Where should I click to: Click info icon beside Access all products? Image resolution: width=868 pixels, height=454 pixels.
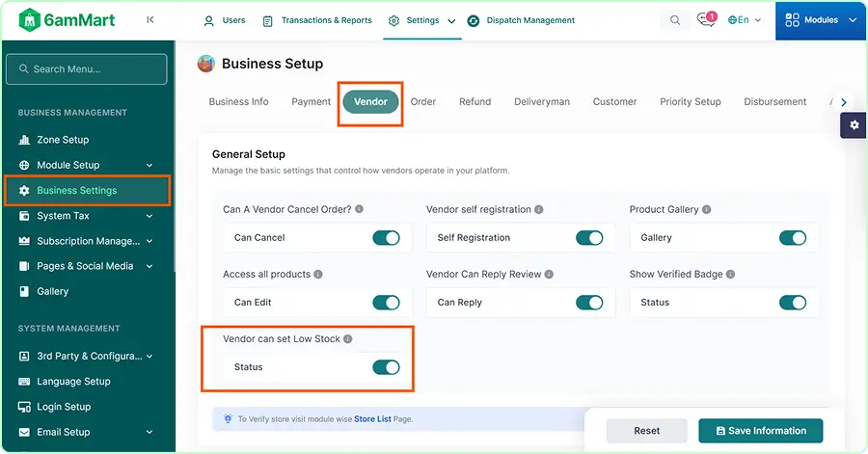[318, 275]
